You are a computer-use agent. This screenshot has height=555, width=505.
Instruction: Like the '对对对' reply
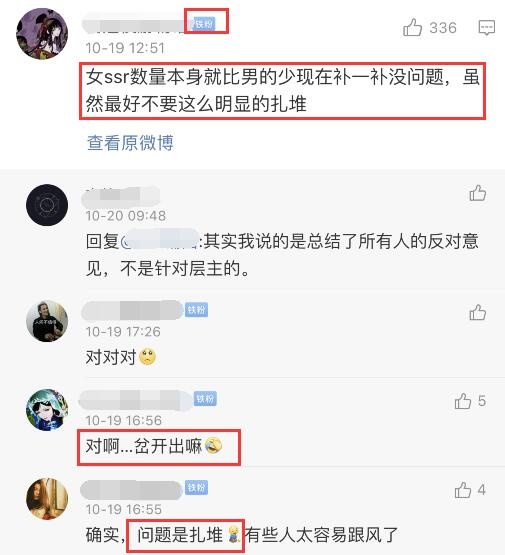477,313
